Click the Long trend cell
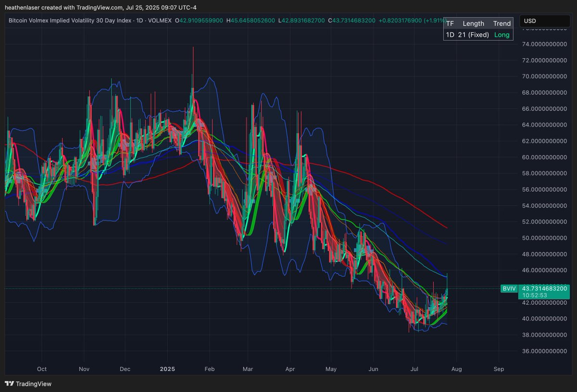 click(x=502, y=35)
